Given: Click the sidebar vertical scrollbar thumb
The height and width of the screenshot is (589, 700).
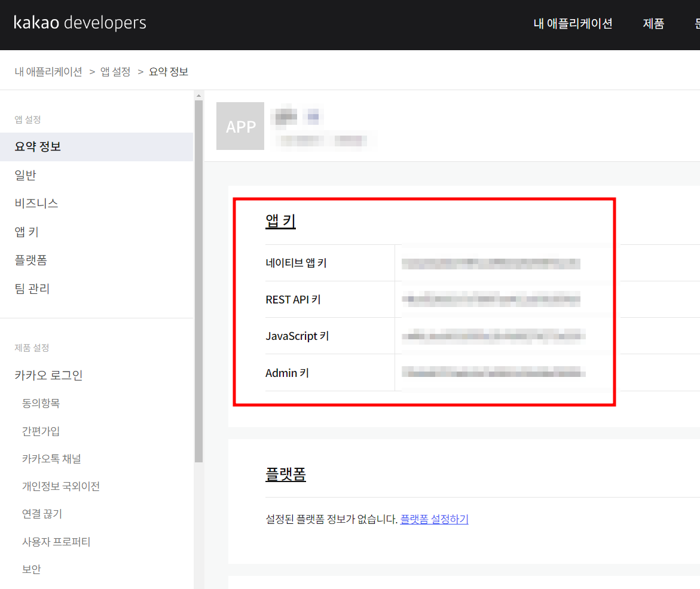Looking at the screenshot, I should pyautogui.click(x=198, y=281).
